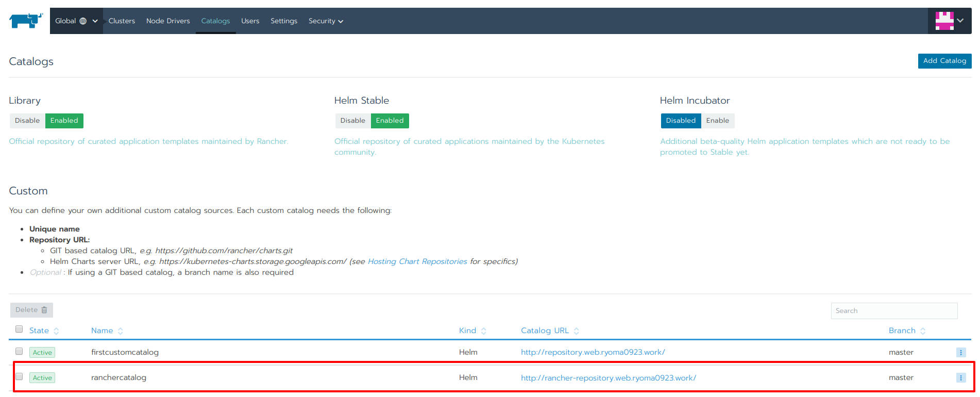Click the Add Catalog button
Screen dimensions: 980x397
click(944, 61)
